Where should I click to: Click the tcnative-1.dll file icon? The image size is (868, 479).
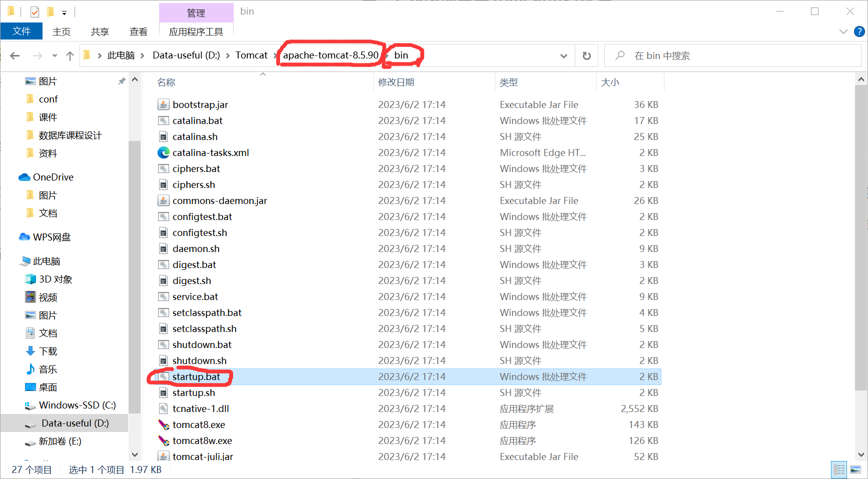click(163, 408)
